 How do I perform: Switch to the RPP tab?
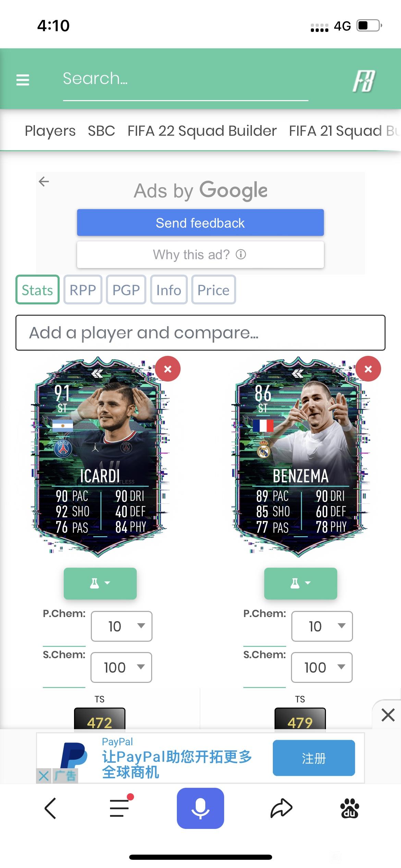coord(83,290)
